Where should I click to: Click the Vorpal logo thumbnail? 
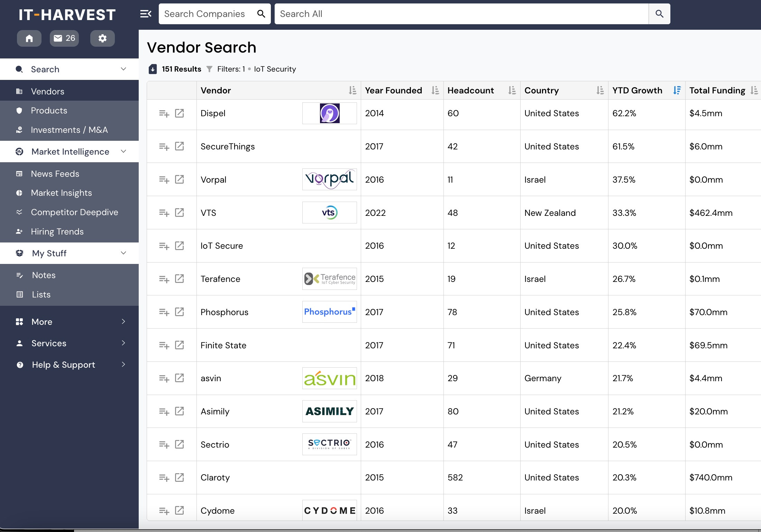(x=329, y=179)
